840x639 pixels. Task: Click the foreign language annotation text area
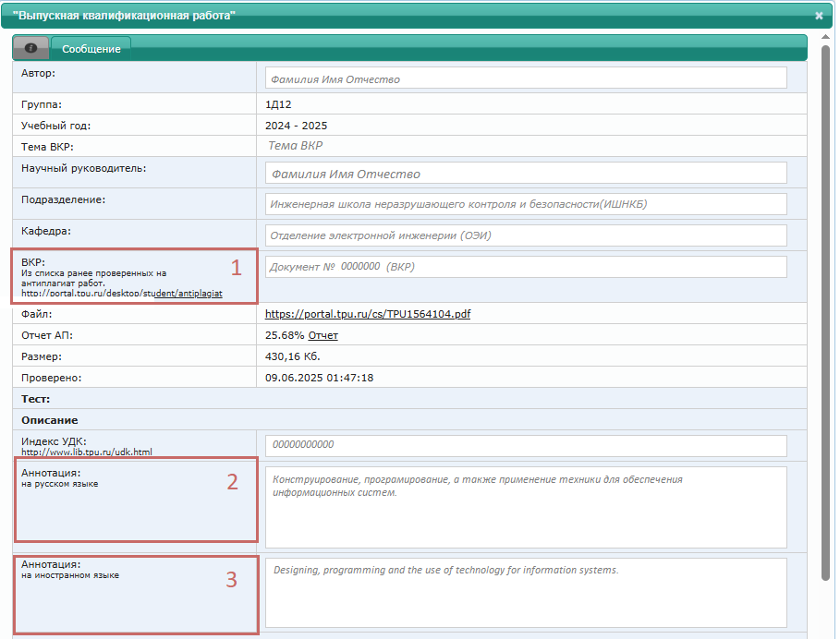coord(526,593)
